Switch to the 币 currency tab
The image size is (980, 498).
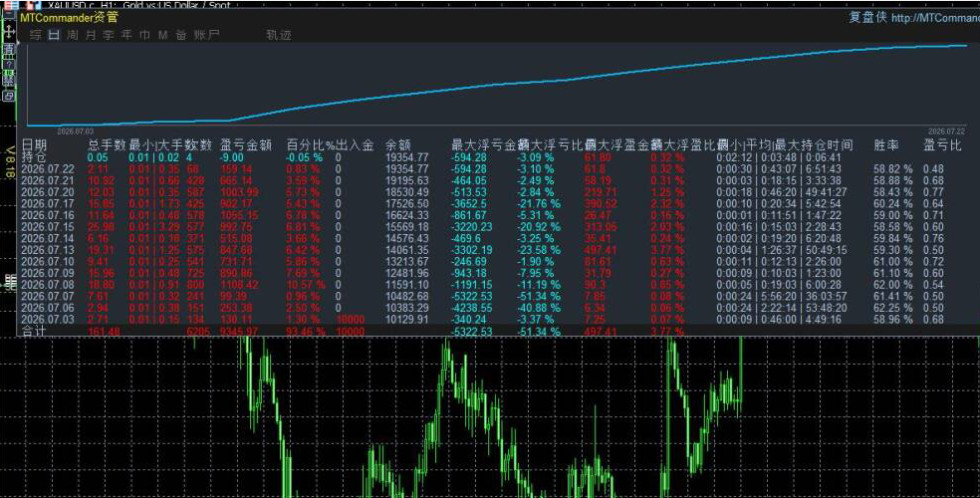(x=145, y=35)
